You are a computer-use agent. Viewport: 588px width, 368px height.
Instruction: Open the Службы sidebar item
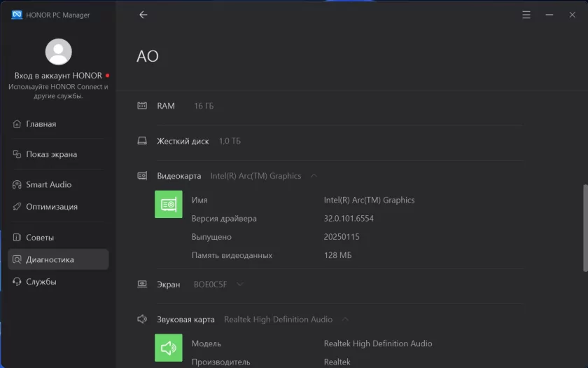41,282
